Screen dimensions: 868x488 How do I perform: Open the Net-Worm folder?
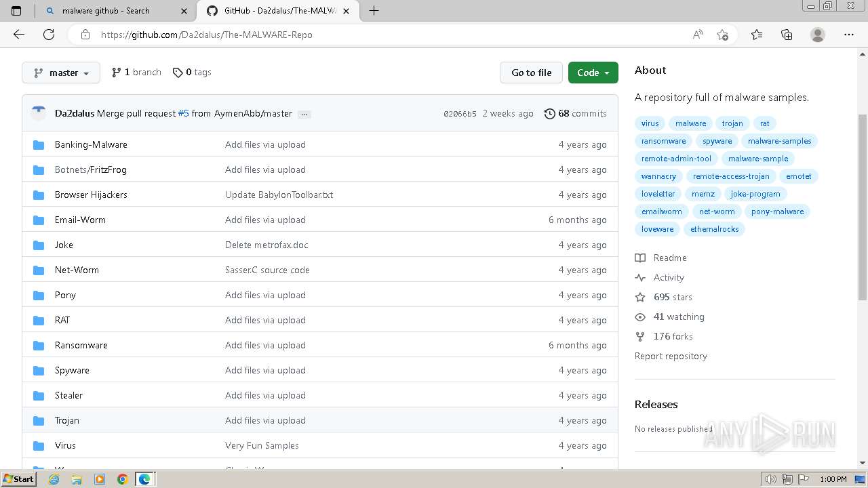pyautogui.click(x=77, y=270)
